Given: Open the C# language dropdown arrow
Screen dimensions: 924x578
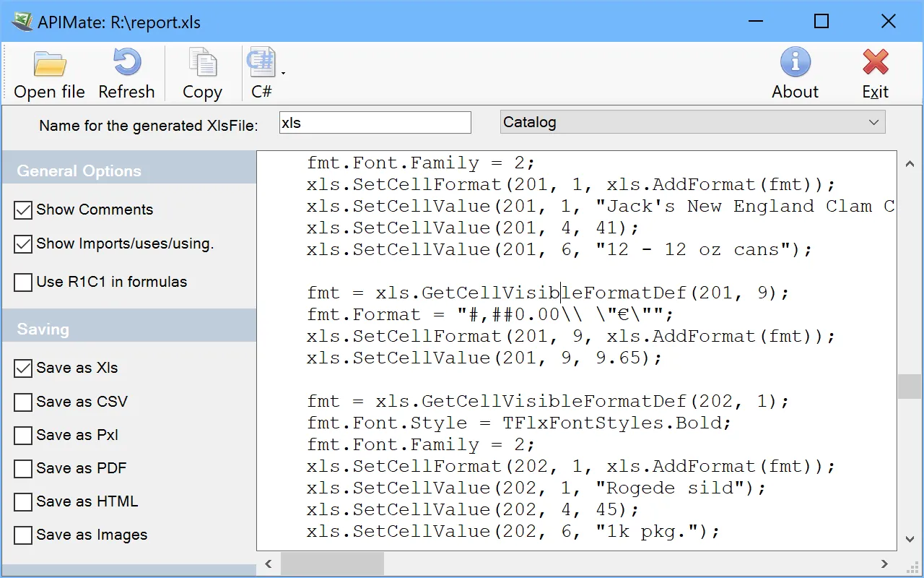Looking at the screenshot, I should (283, 73).
